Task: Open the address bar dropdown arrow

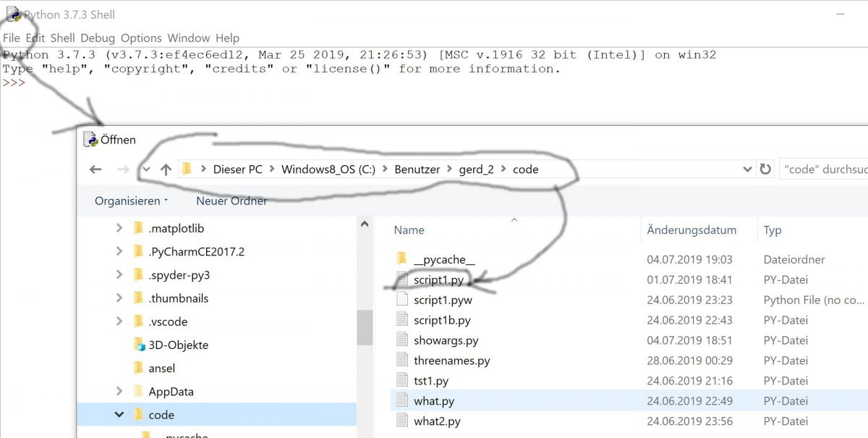Action: [748, 169]
